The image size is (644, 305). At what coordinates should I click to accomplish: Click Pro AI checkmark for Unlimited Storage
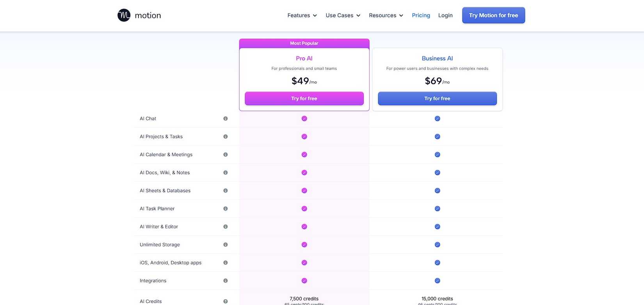pos(304,244)
